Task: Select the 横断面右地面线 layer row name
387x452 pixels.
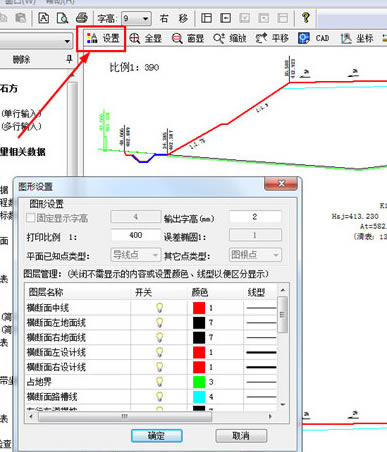Action: pos(56,337)
